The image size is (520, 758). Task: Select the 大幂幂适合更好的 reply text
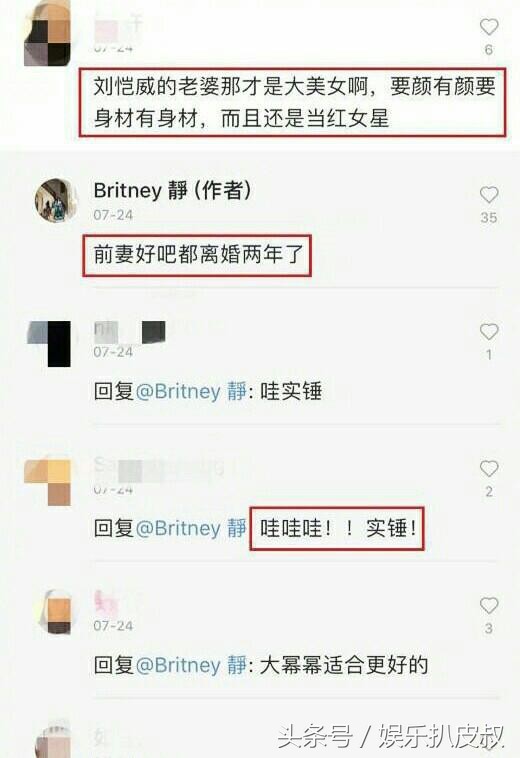[344, 665]
